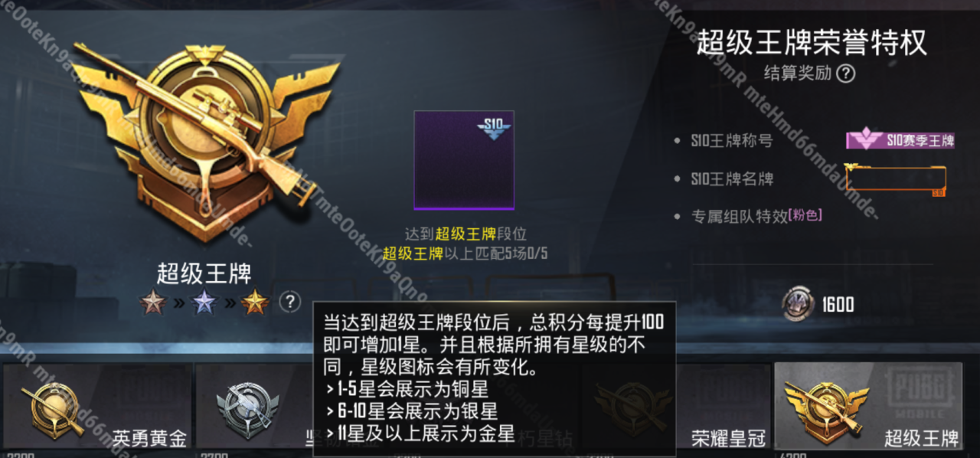Click the gold star icon
The width and height of the screenshot is (980, 458).
[255, 303]
